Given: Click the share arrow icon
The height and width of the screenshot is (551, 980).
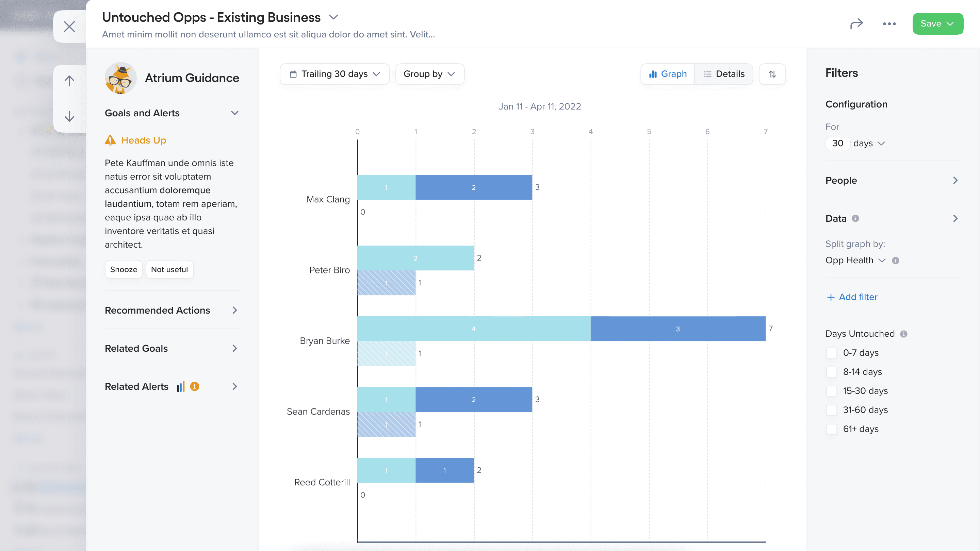Looking at the screenshot, I should pyautogui.click(x=856, y=24).
